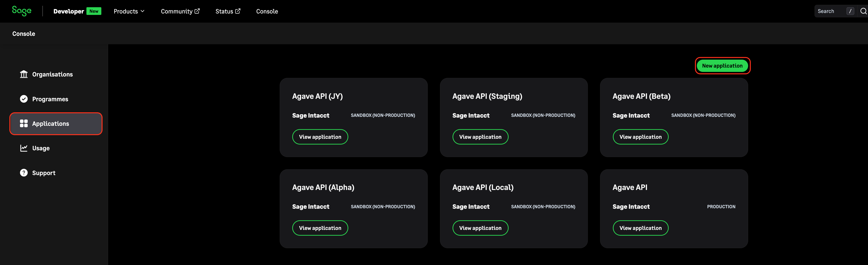The image size is (868, 265).
Task: Click Sage Intacct on the Agave API (Alpha) card
Action: pos(311,207)
